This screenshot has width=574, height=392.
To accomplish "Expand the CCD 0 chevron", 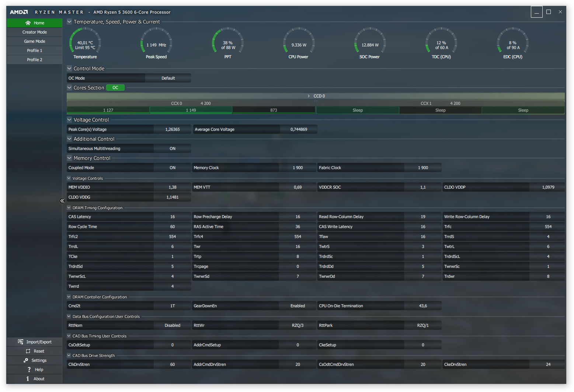I will point(309,96).
